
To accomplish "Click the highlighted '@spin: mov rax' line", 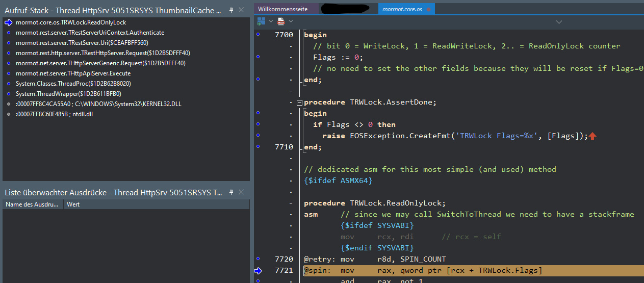I will coord(474,270).
